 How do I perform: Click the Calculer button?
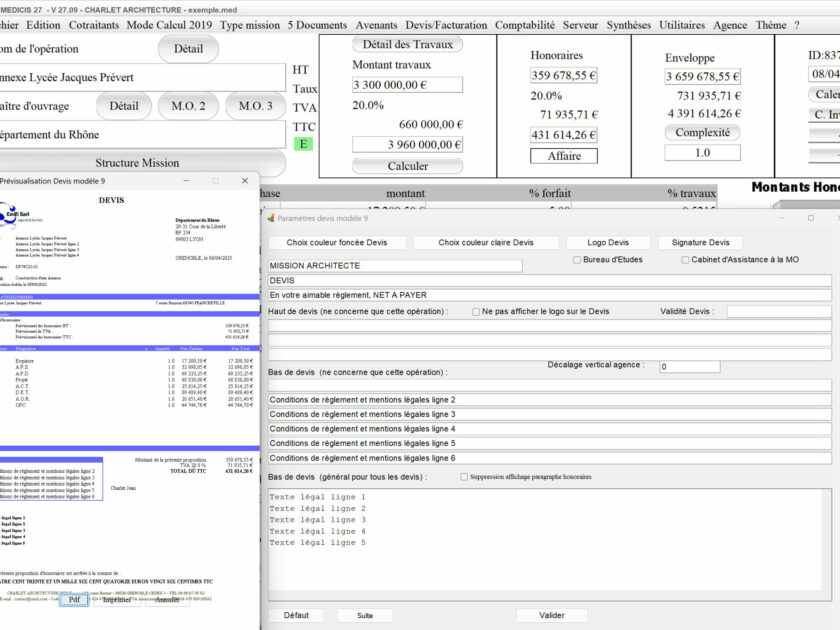click(x=408, y=166)
